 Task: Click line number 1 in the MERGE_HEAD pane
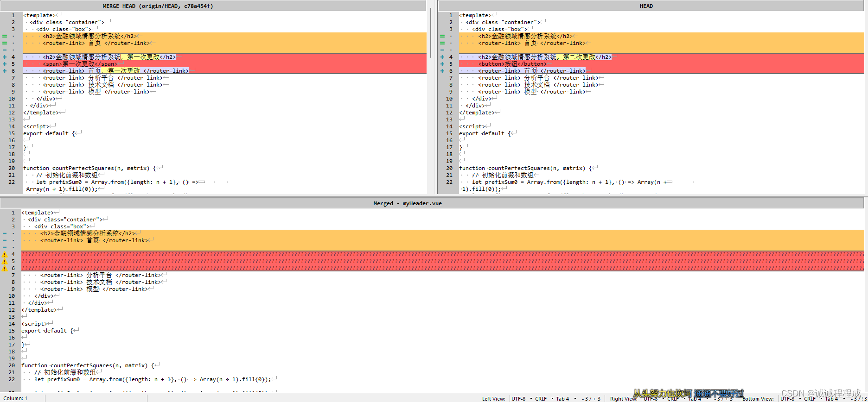[x=13, y=15]
